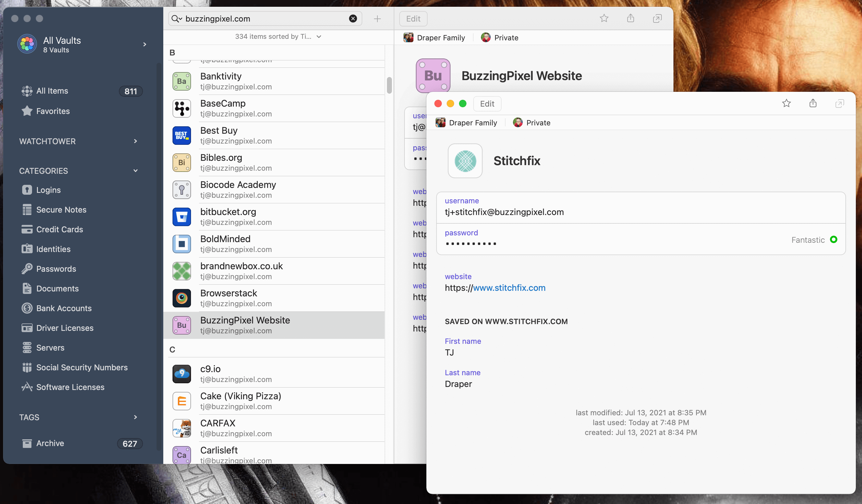This screenshot has height=504, width=862.
Task: Expand the All Vaults chooser
Action: coord(145,44)
